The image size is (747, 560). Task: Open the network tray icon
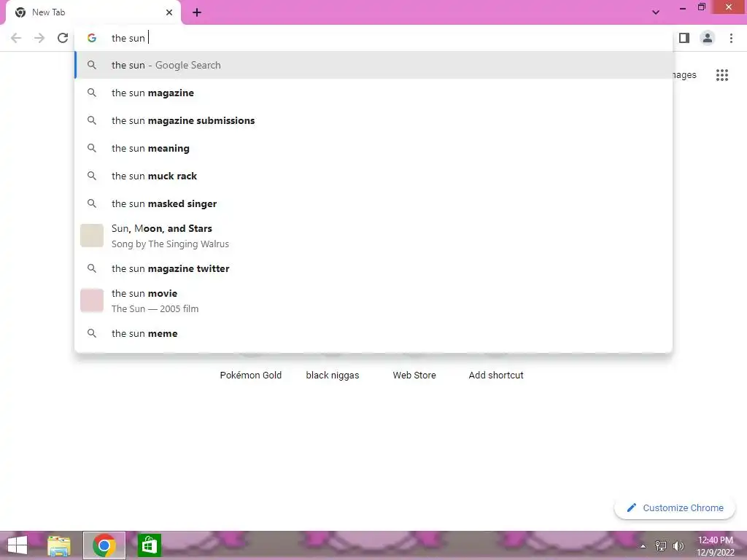(x=661, y=545)
